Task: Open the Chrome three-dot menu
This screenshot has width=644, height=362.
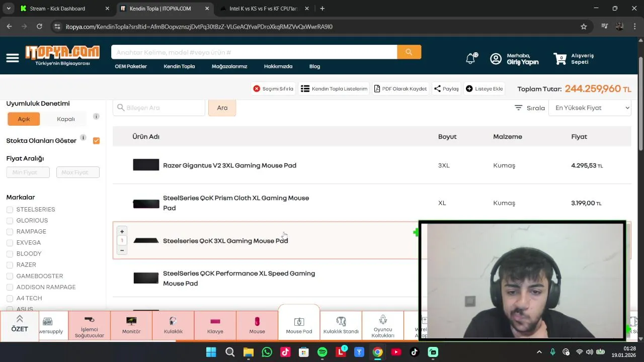Action: (634, 27)
